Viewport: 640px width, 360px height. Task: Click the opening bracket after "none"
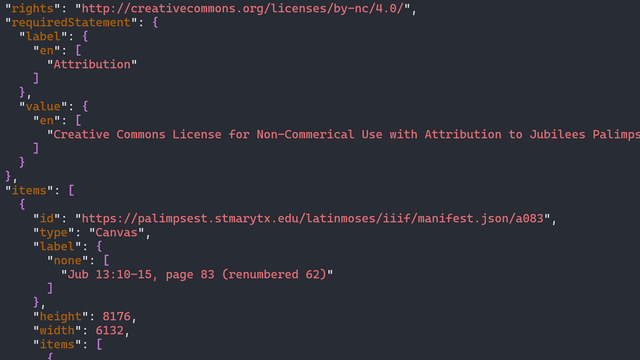coord(106,260)
